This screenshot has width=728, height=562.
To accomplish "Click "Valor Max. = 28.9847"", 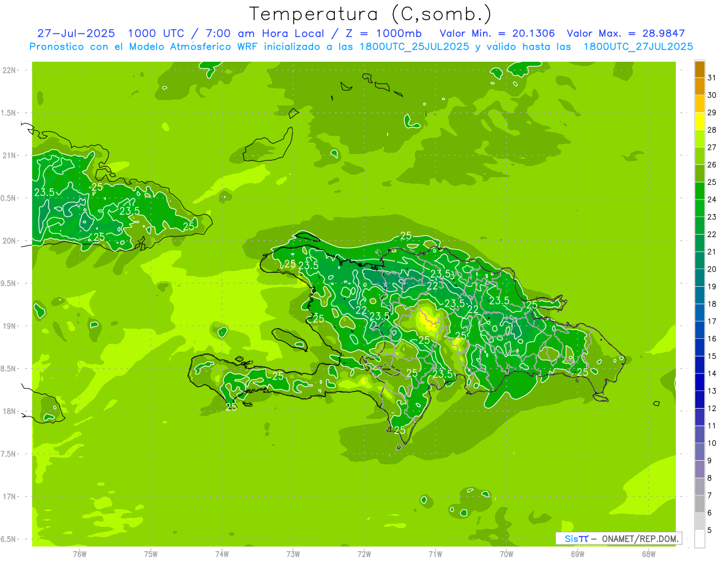I will click(625, 33).
